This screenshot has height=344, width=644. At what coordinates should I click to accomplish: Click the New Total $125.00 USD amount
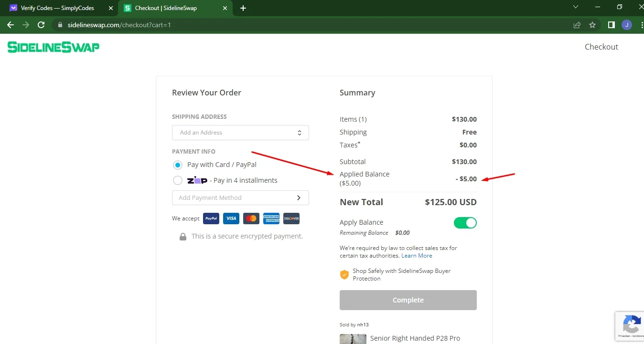451,202
